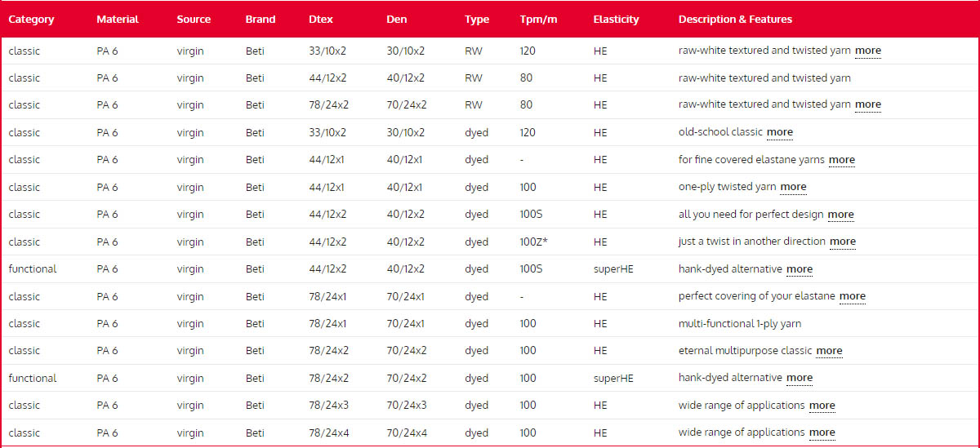
Task: Open 'more' link for old-school classic
Action: (x=779, y=132)
